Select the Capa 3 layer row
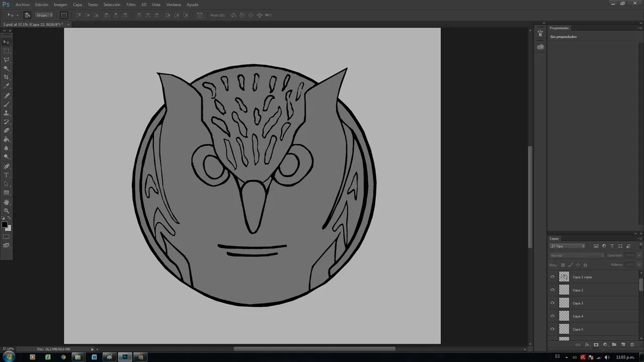This screenshot has height=362, width=644. coord(593,303)
